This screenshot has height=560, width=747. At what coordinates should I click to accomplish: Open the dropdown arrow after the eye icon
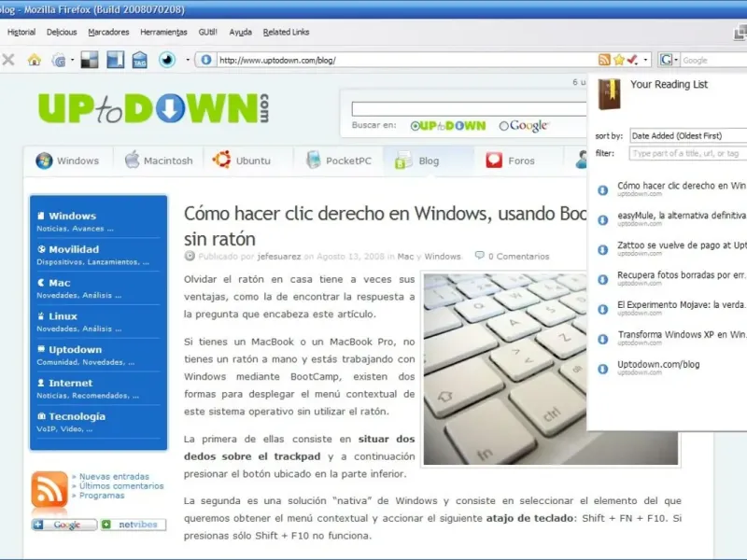[x=188, y=60]
